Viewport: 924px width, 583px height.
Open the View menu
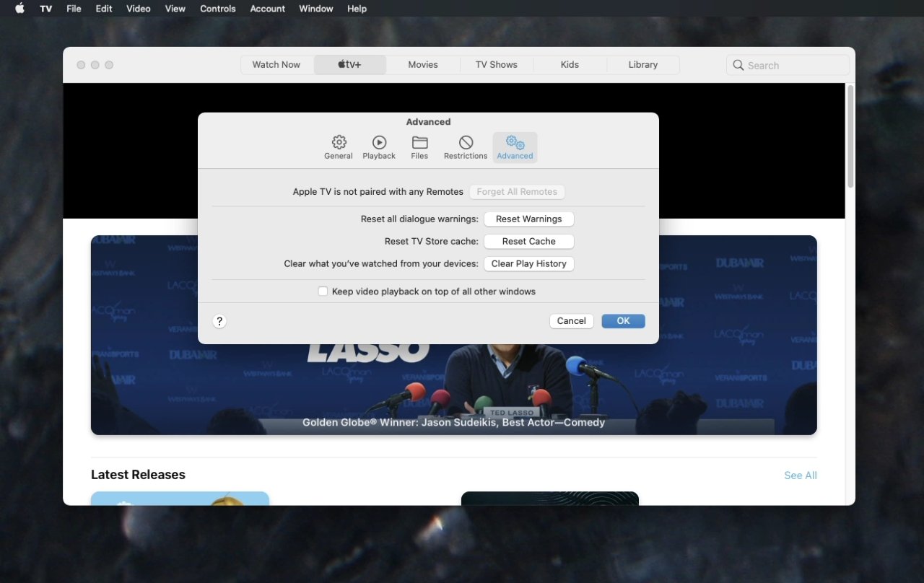[x=175, y=9]
